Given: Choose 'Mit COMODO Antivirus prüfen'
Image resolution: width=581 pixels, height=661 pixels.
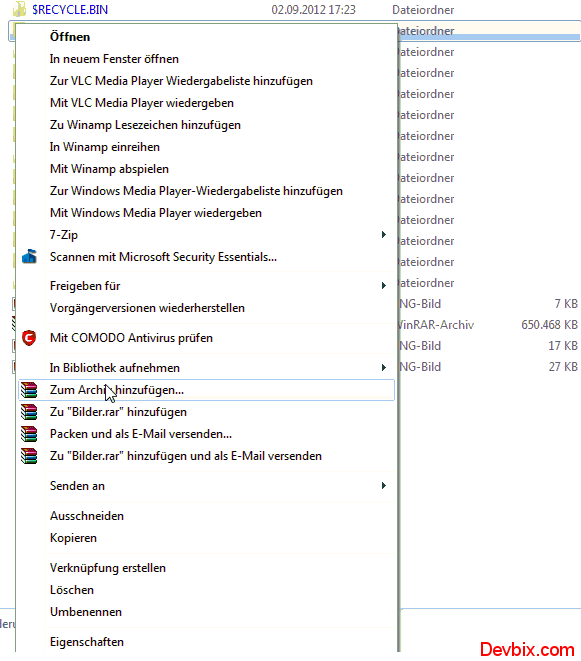Looking at the screenshot, I should [x=207, y=338].
